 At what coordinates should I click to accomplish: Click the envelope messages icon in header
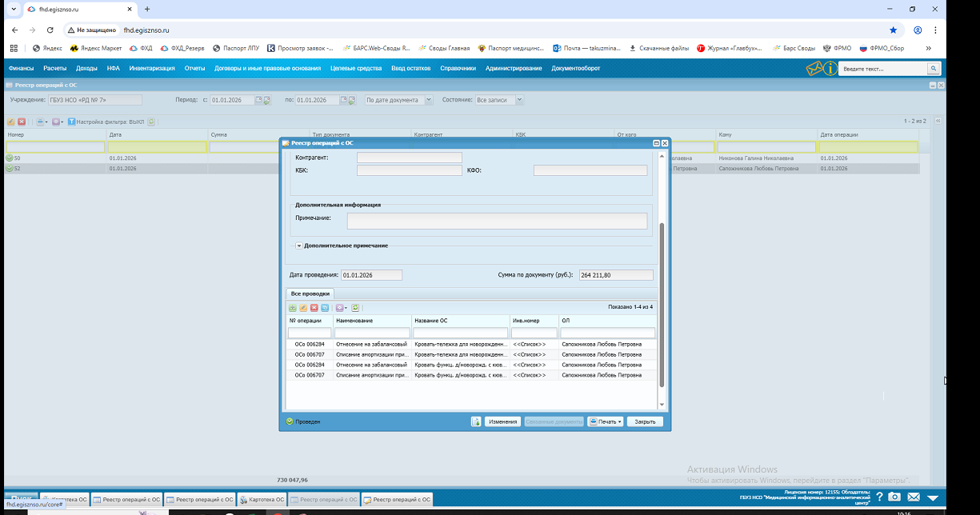click(814, 69)
